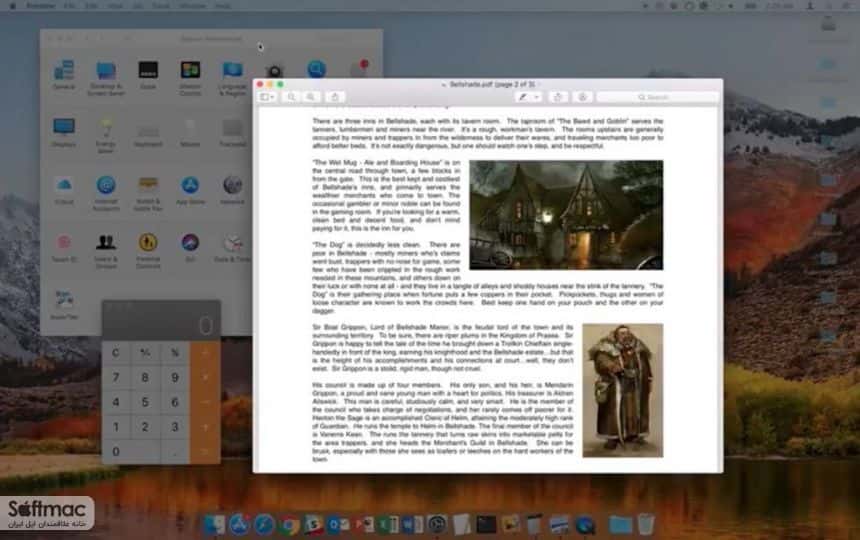Click the Share button left of the toolbar
This screenshot has width=860, height=540.
tap(335, 97)
